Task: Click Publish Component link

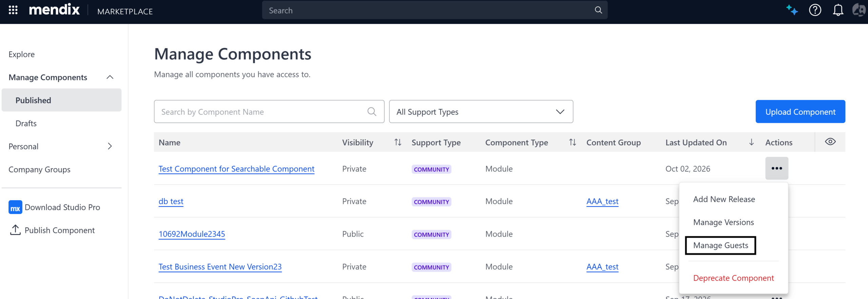Action: [x=60, y=231]
